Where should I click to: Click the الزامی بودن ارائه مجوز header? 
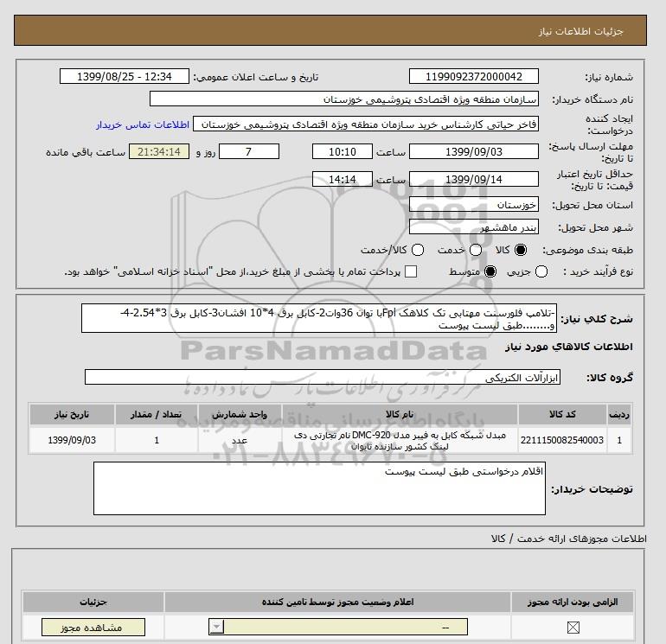pyautogui.click(x=573, y=602)
